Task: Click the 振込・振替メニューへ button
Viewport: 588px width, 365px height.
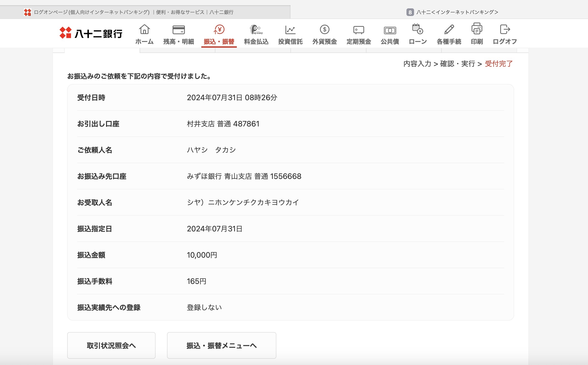Action: (x=222, y=345)
